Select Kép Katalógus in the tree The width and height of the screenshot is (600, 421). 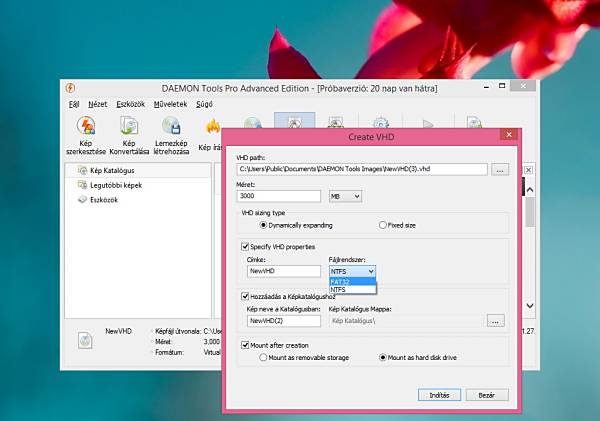pyautogui.click(x=112, y=170)
